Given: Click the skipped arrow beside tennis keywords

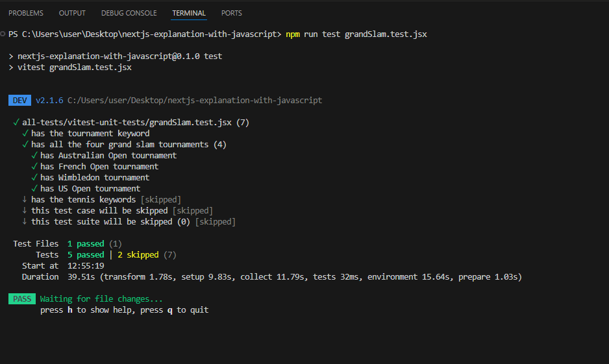Looking at the screenshot, I should tap(25, 199).
